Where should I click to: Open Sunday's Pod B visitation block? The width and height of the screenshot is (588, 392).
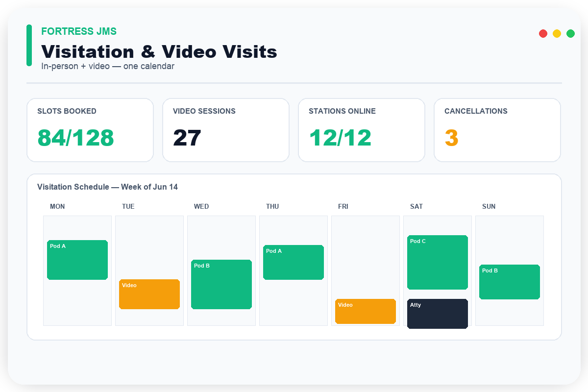pyautogui.click(x=510, y=282)
